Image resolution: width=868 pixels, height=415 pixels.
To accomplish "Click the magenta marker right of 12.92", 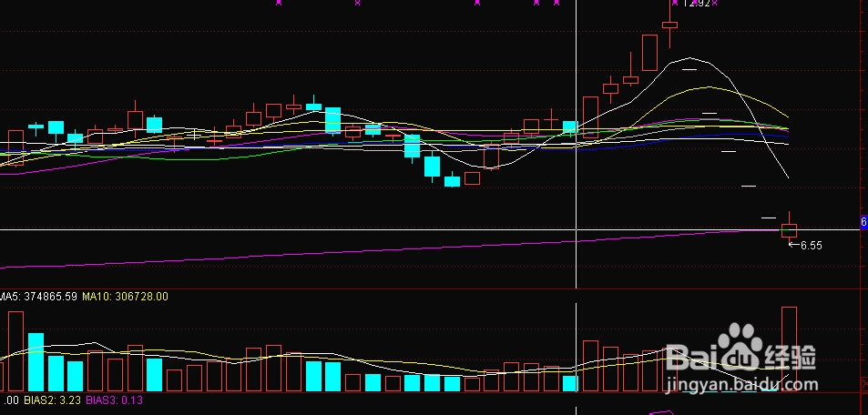I will [x=715, y=3].
